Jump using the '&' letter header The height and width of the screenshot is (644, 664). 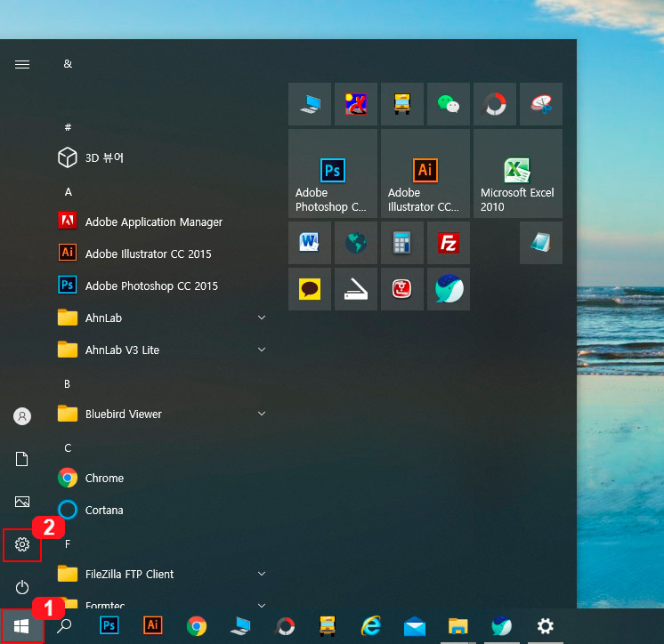pyautogui.click(x=68, y=64)
